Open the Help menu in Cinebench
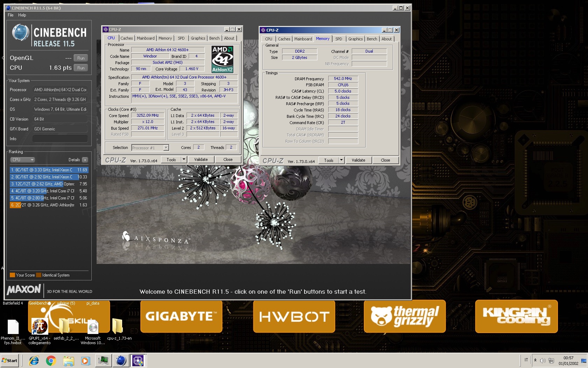Screen dimensions: 588x368 [22, 15]
